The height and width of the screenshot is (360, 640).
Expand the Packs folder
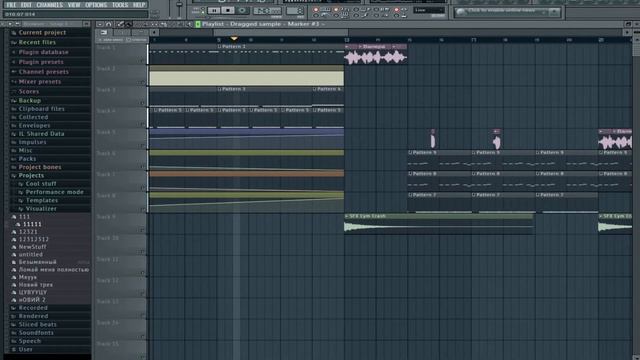(27, 159)
